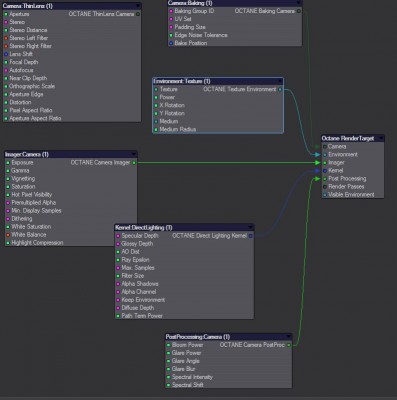Click the Kernel input socket on RenderTarget
397x400 pixels.
325,171
